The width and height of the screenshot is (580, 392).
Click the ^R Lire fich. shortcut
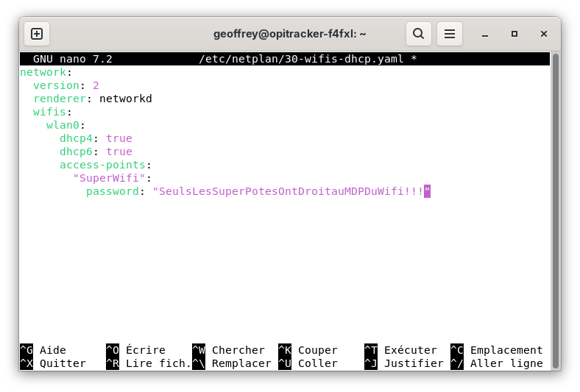(x=149, y=363)
